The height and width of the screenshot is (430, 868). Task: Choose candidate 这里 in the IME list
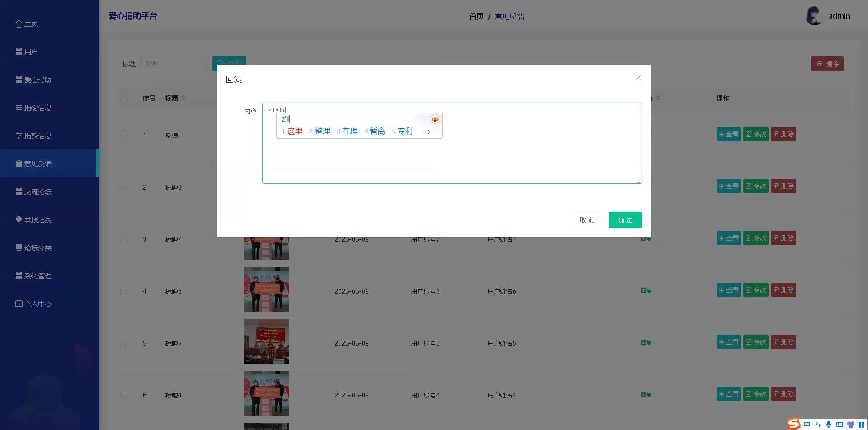294,131
